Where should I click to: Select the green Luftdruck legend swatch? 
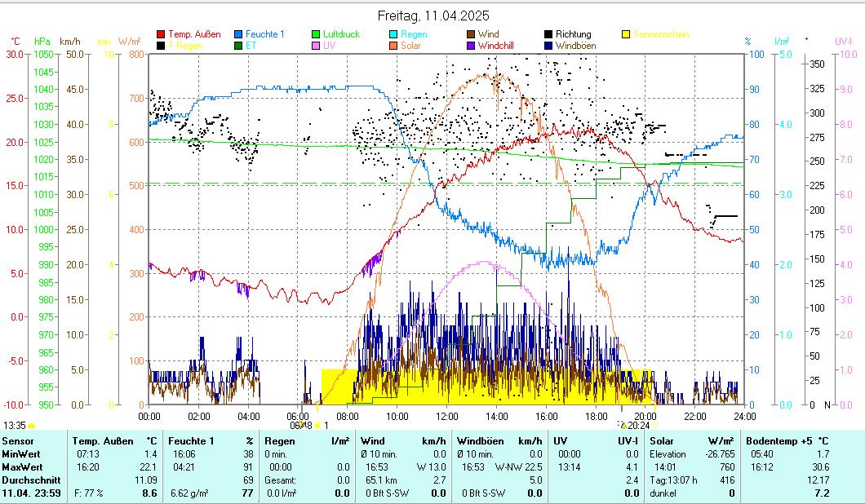pyautogui.click(x=316, y=35)
